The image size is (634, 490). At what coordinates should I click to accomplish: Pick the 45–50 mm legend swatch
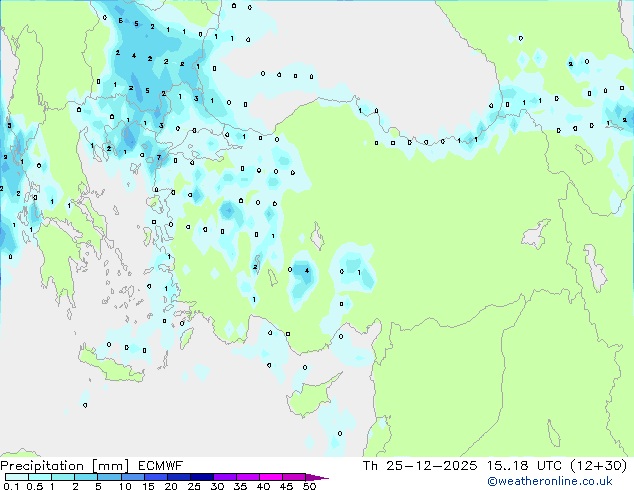point(294,477)
